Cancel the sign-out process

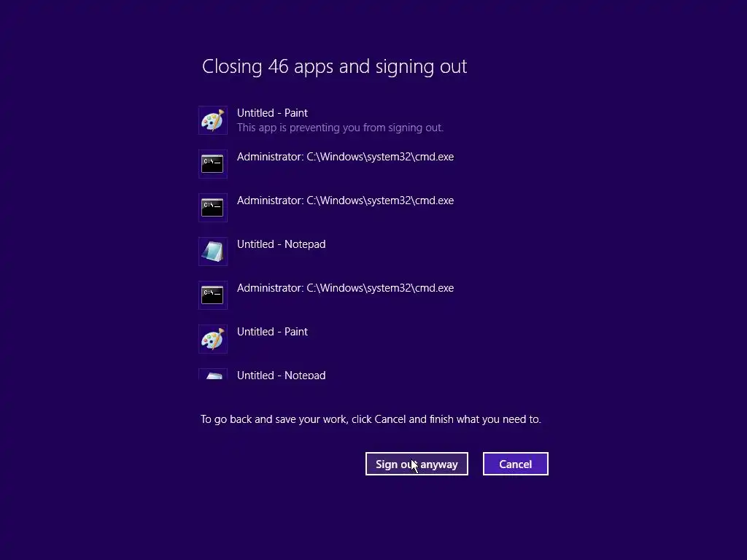pos(516,464)
